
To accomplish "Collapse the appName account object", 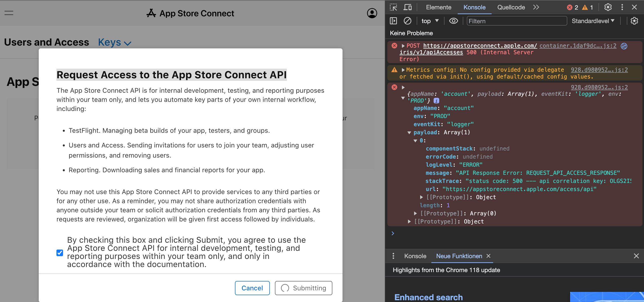I will click(403, 98).
